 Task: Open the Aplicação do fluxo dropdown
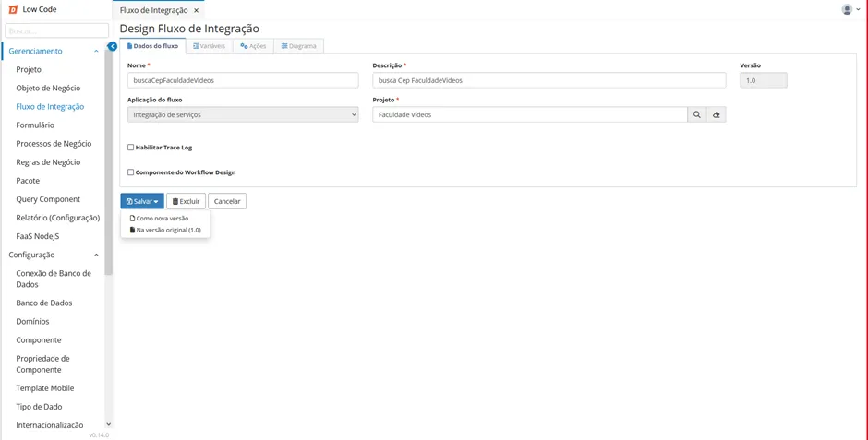(x=243, y=114)
